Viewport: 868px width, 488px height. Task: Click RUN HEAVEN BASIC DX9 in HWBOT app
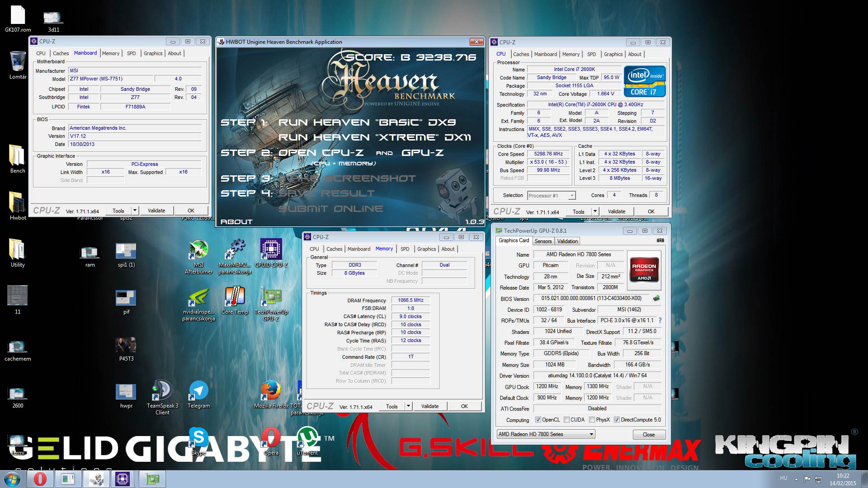[367, 122]
